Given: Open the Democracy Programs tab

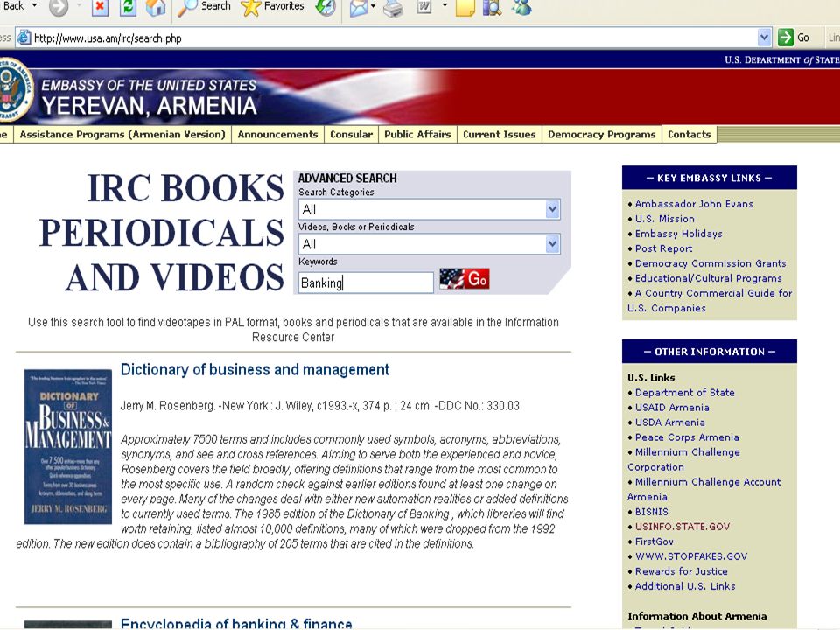Looking at the screenshot, I should [x=602, y=135].
